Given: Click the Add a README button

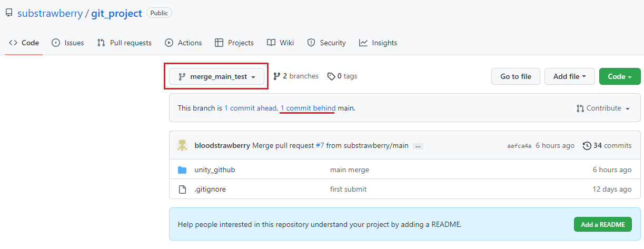Looking at the screenshot, I should pyautogui.click(x=603, y=224).
